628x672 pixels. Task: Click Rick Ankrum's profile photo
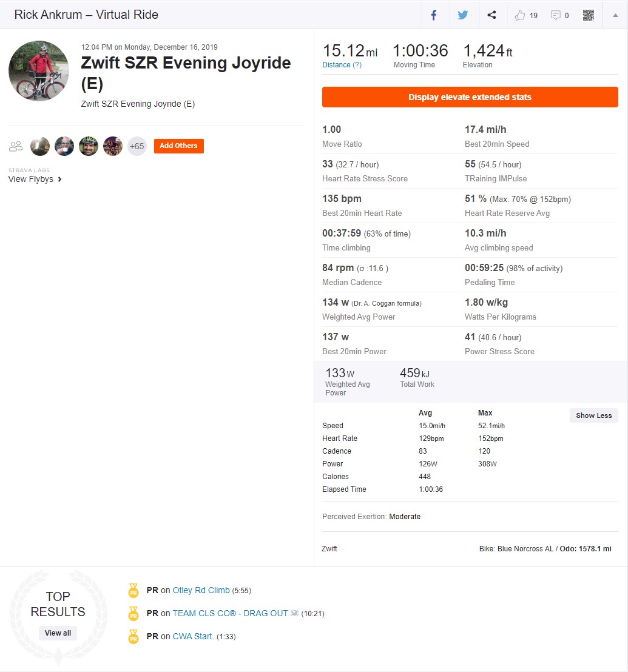[39, 71]
